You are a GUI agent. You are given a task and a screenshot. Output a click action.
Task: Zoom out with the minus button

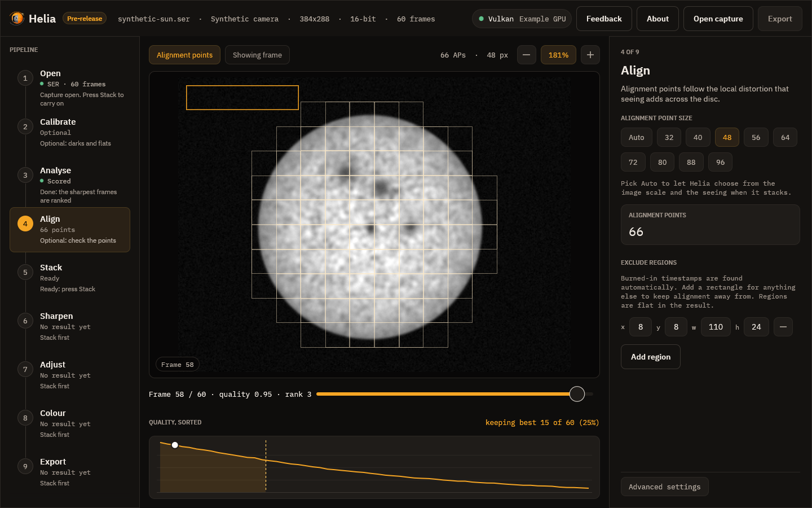point(526,55)
